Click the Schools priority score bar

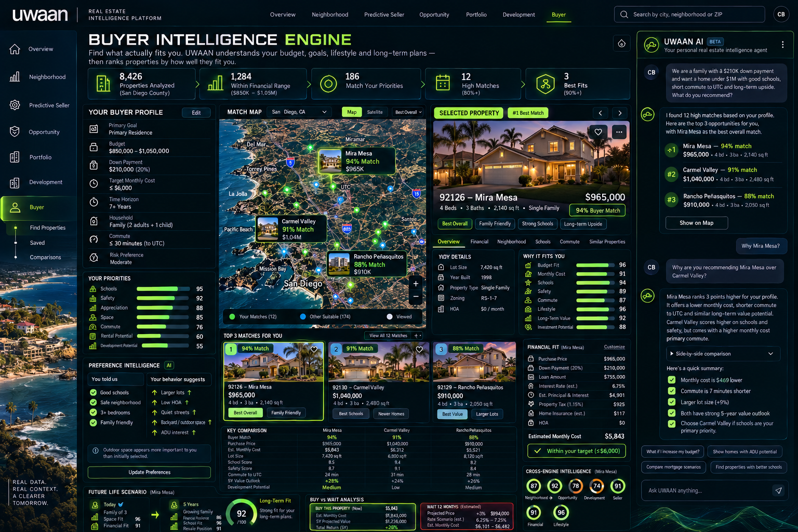[x=163, y=289]
